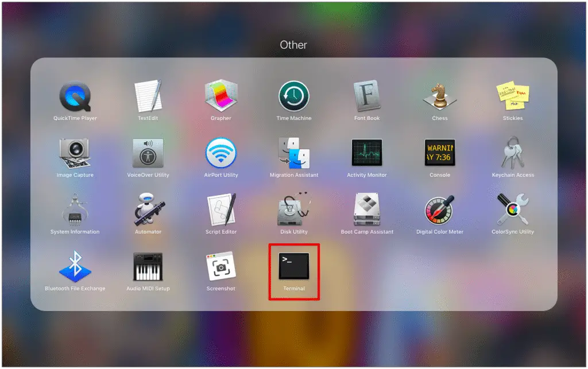
Task: Open Image Capture
Action: click(x=75, y=154)
